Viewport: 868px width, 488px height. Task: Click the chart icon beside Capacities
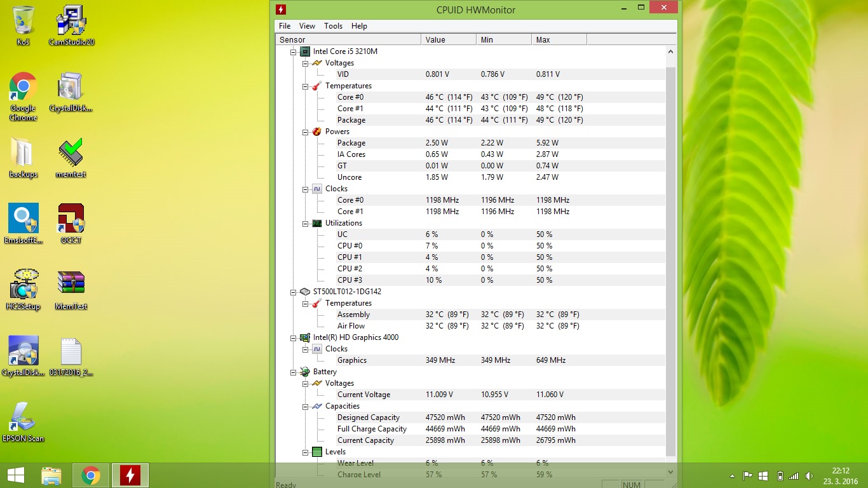click(x=317, y=406)
